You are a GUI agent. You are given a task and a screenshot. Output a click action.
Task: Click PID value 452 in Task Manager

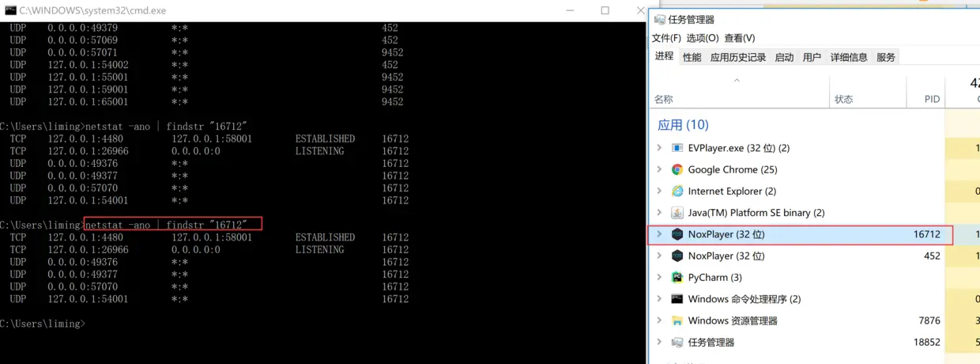click(933, 256)
